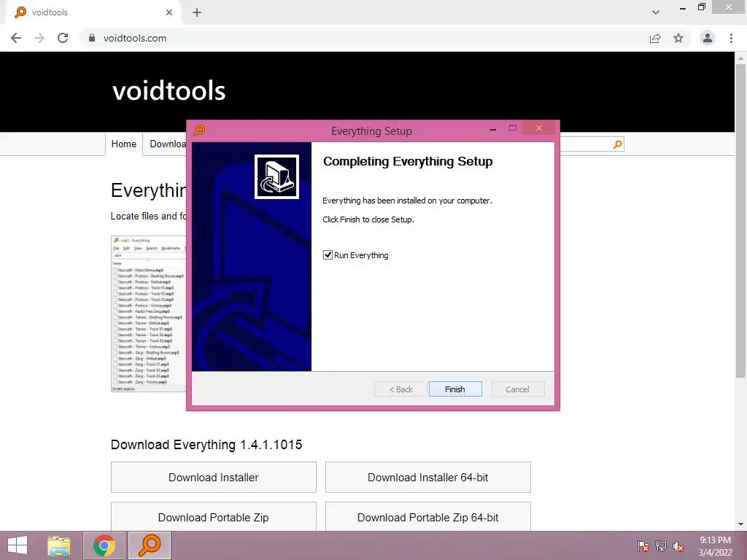Bookmark this page with the star icon
Image resolution: width=747 pixels, height=560 pixels.
[678, 38]
